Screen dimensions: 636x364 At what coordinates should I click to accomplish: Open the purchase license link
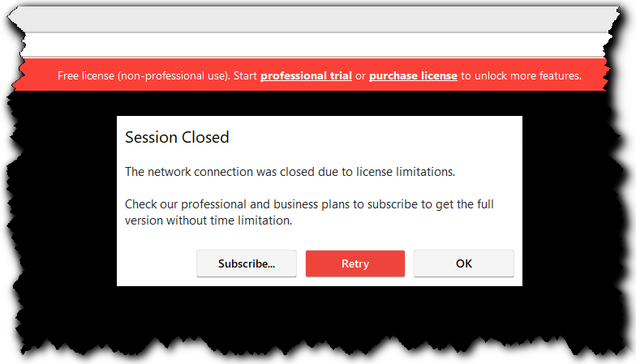(413, 76)
